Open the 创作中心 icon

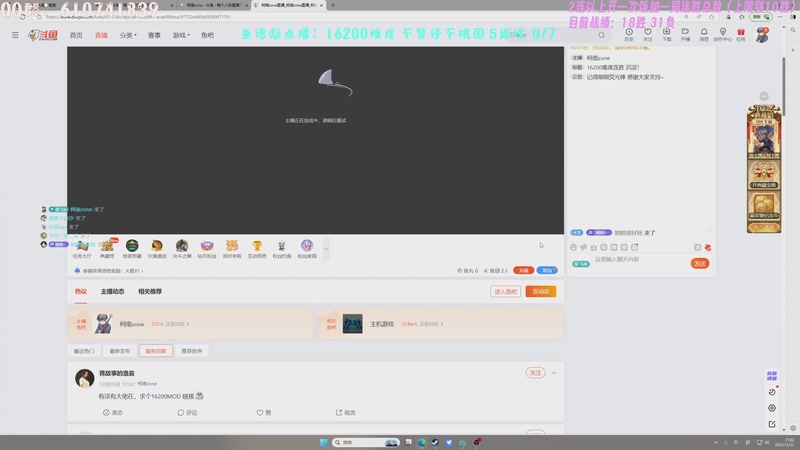[x=722, y=34]
